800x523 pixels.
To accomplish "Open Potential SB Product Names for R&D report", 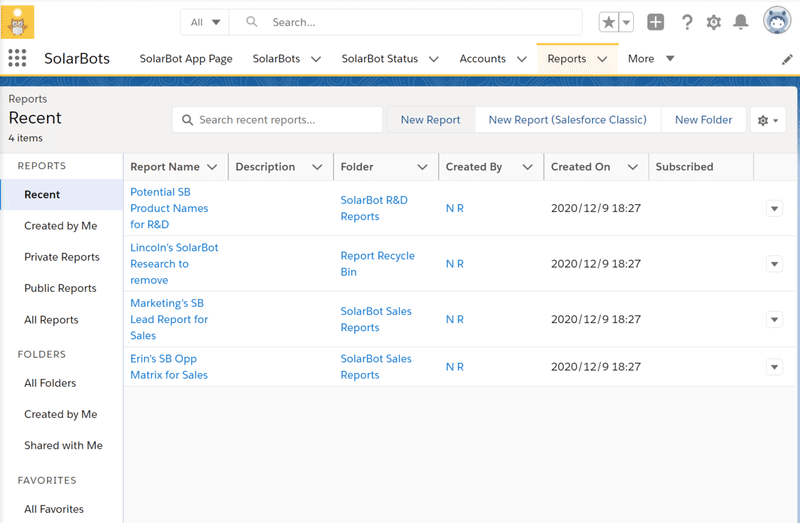I will click(169, 208).
